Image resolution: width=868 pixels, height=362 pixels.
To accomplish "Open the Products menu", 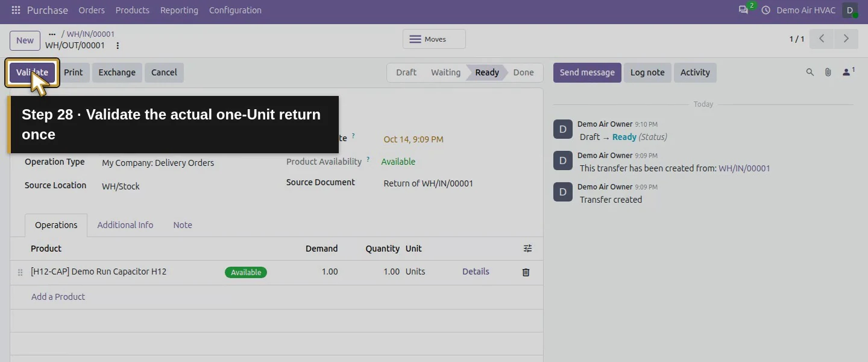I will pyautogui.click(x=133, y=10).
